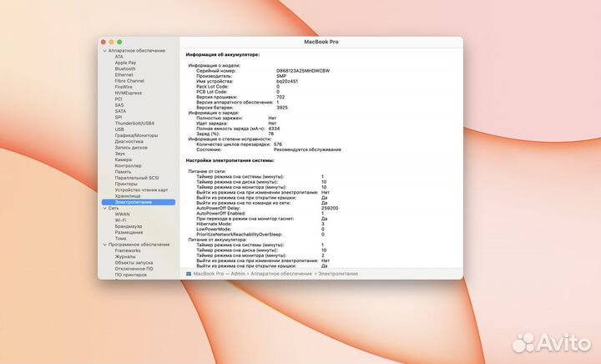Click manufacturer value SMP

(x=281, y=76)
